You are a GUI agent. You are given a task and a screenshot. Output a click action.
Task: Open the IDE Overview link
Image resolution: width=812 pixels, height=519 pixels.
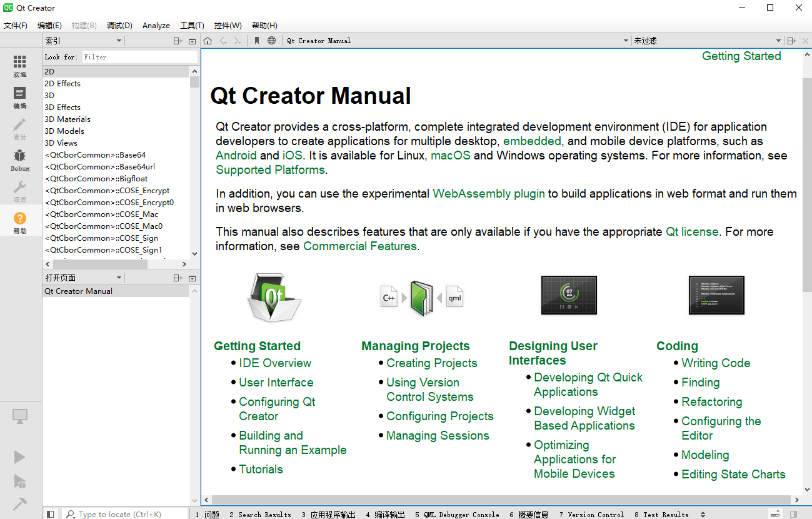(x=275, y=363)
